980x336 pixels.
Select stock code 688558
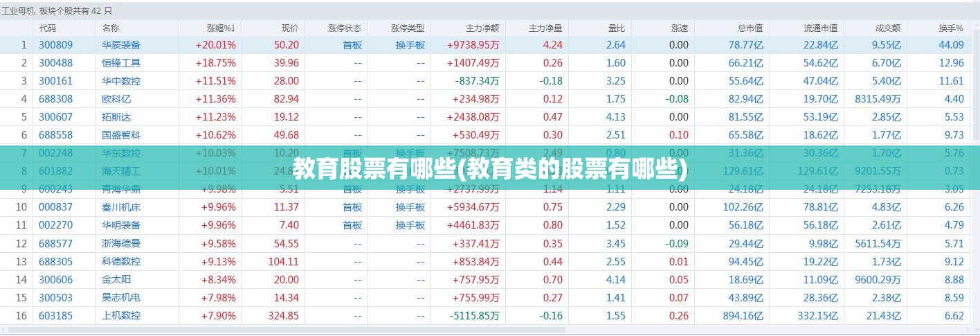55,134
